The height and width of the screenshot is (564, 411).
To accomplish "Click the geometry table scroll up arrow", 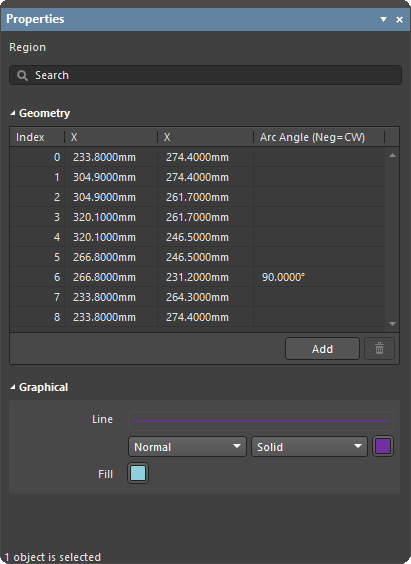I will [x=392, y=155].
